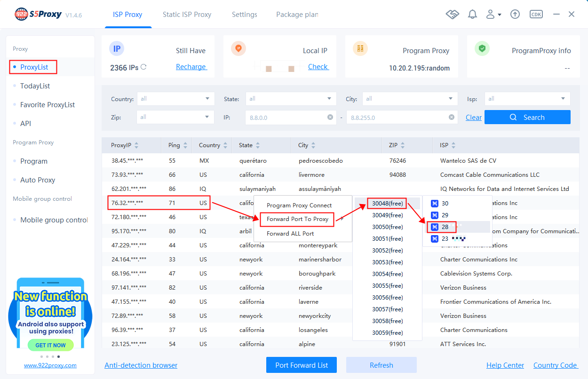Open the Help Center link
This screenshot has height=379, width=588.
click(x=505, y=365)
